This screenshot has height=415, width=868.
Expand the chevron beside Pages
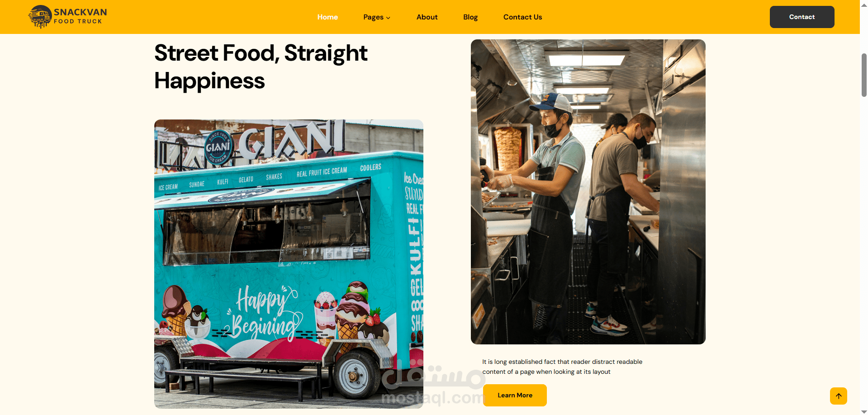tap(388, 18)
